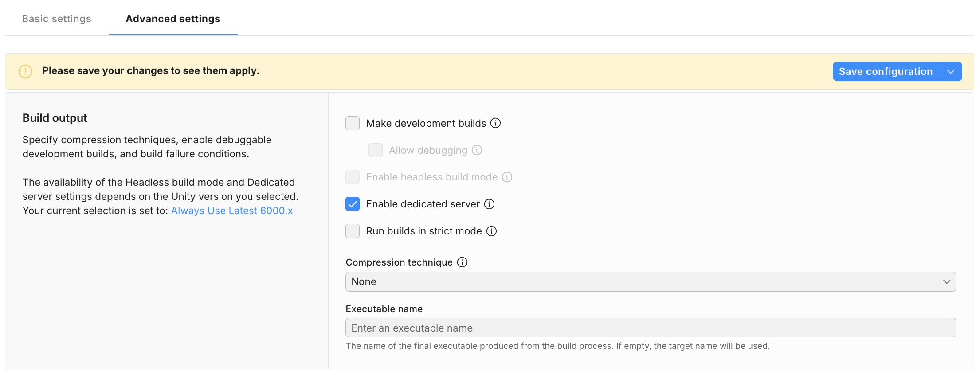This screenshot has width=980, height=375.
Task: Click info icon next to Allow debugging
Action: click(x=477, y=150)
